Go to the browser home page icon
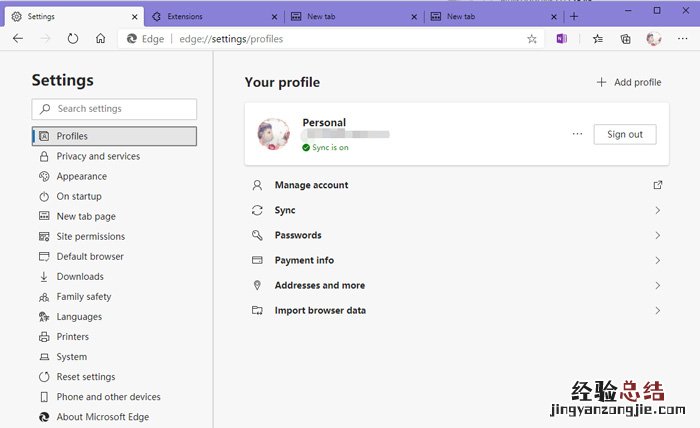This screenshot has height=428, width=700. point(100,38)
